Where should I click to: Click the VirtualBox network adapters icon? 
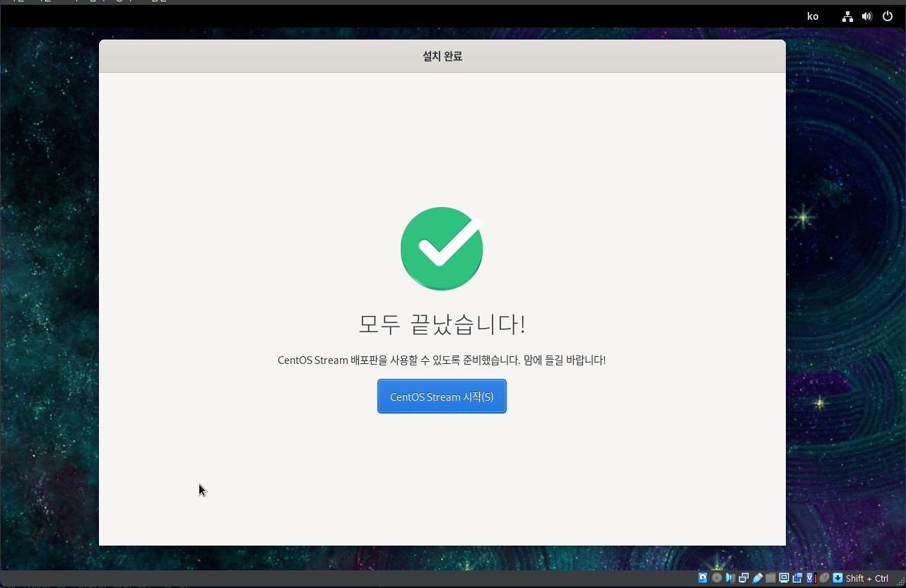pyautogui.click(x=743, y=578)
